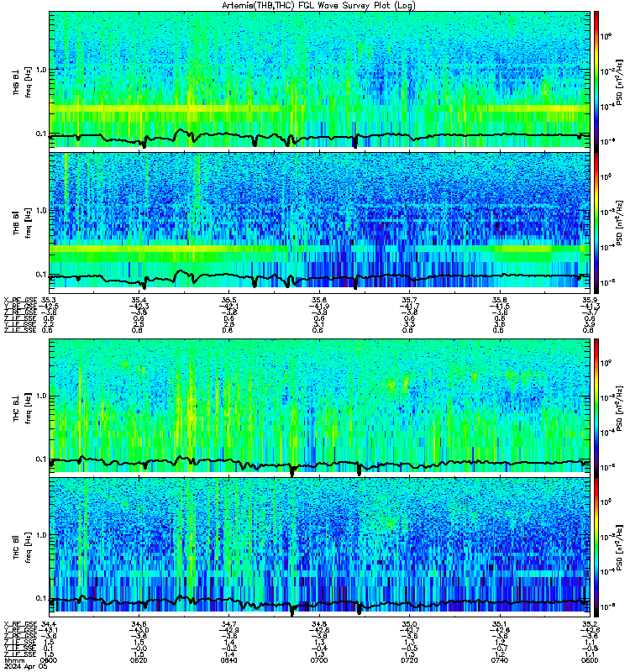Click the THB position value '35.4'
The height and width of the screenshot is (672, 630).
pos(139,300)
